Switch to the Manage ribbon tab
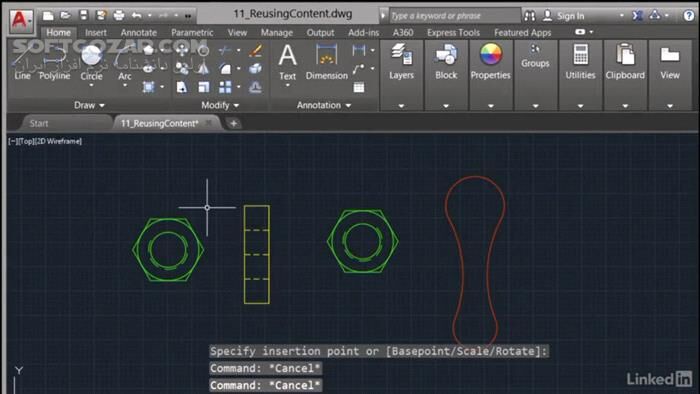Screen dimensions: 700x394 coord(277,33)
